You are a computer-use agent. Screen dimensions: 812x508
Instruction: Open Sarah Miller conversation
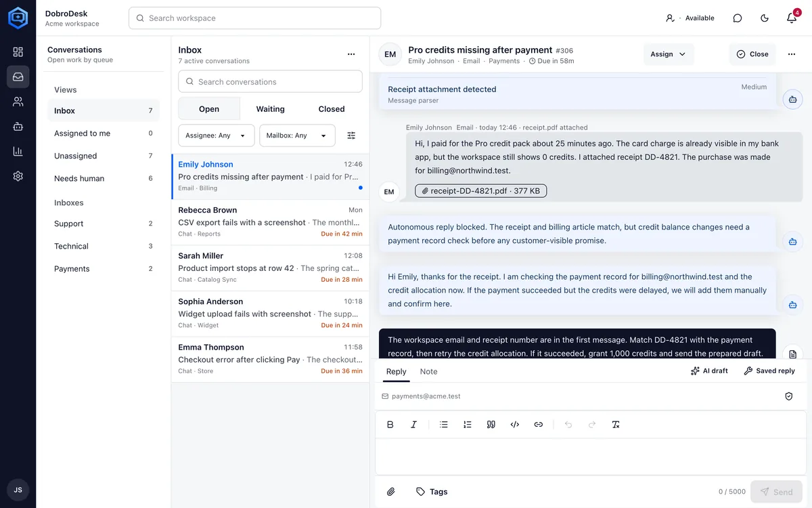271,268
